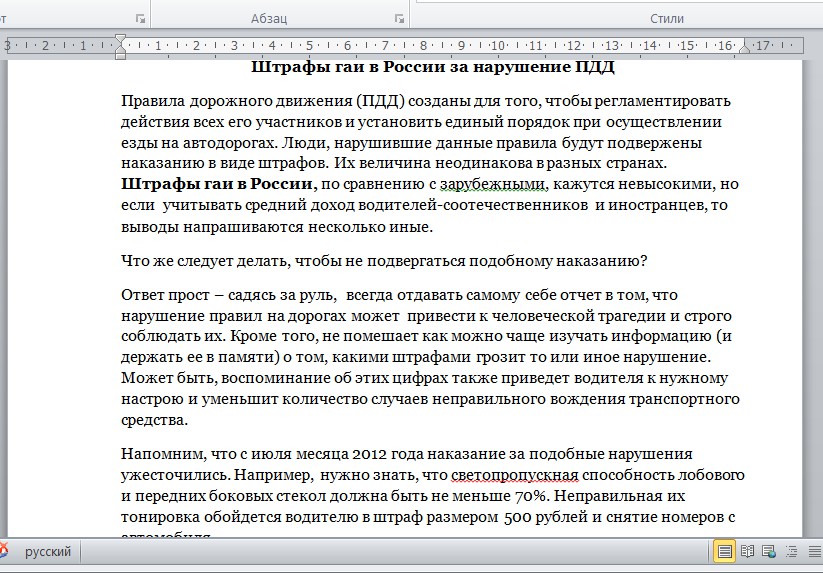Image resolution: width=823 pixels, height=573 pixels.
Task: Click the line starting Что же следует делать
Action: (x=384, y=261)
